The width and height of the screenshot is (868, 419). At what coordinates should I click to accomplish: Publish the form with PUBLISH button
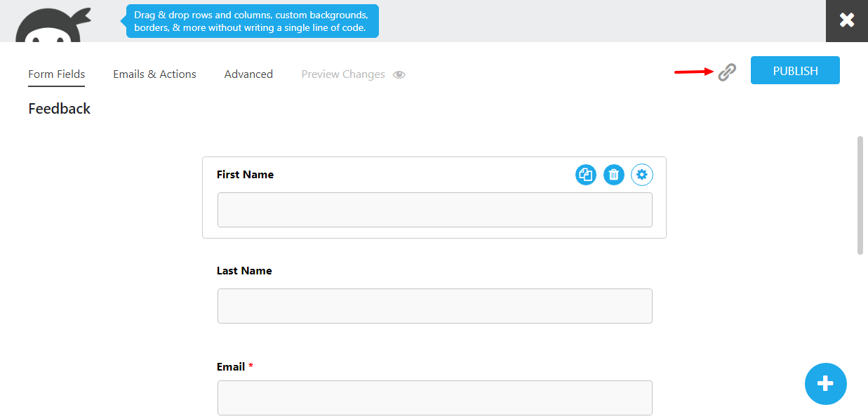pyautogui.click(x=795, y=70)
